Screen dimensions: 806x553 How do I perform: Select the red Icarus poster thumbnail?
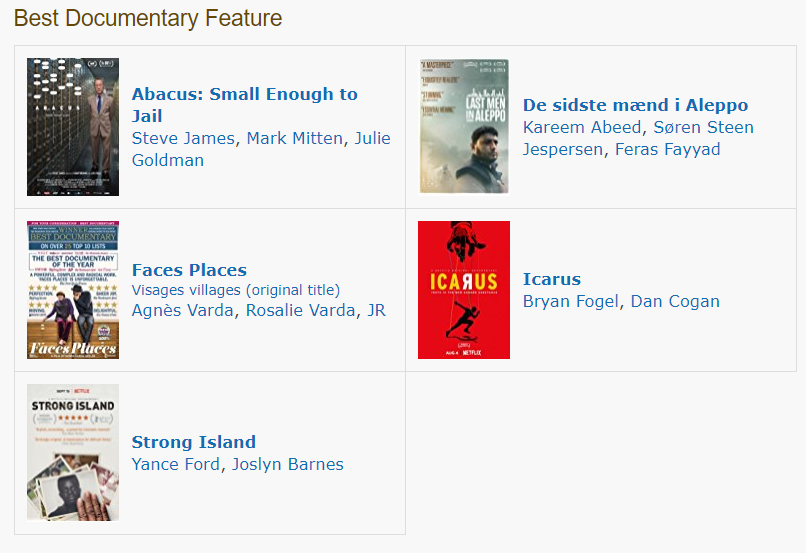click(464, 290)
